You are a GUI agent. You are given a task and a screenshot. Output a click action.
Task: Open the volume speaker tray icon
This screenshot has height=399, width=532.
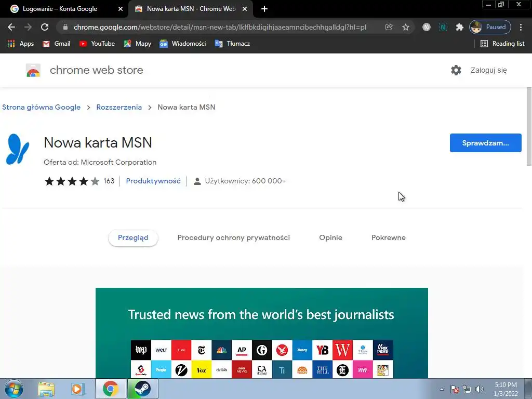click(480, 389)
